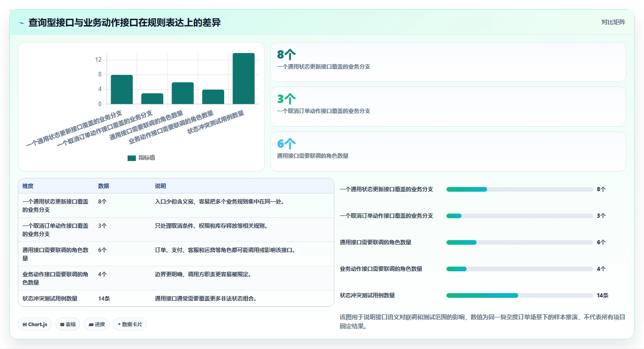Click the 数据 column header

pos(103,186)
